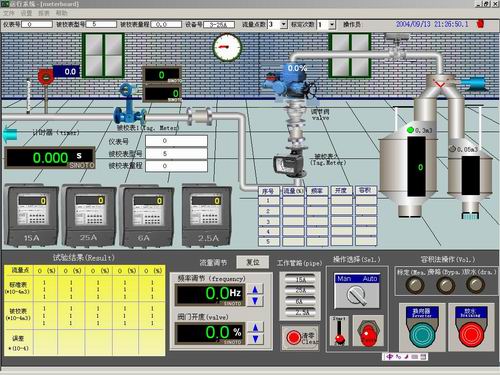Screen dimensions: 500x375
Task: Click the 设备号 field showing 3-25A
Action: [x=219, y=24]
